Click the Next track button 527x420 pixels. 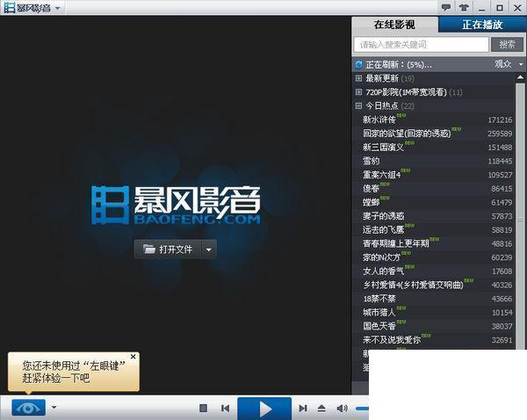303,409
